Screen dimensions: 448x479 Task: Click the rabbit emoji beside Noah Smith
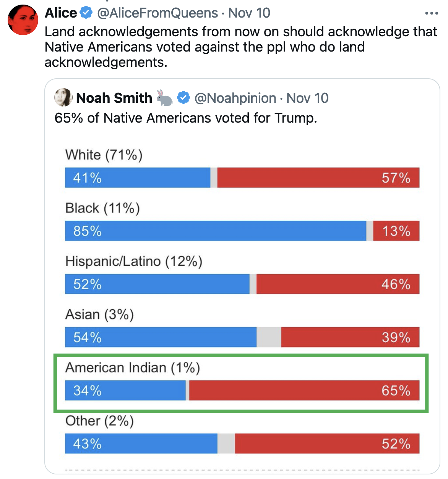click(x=165, y=98)
